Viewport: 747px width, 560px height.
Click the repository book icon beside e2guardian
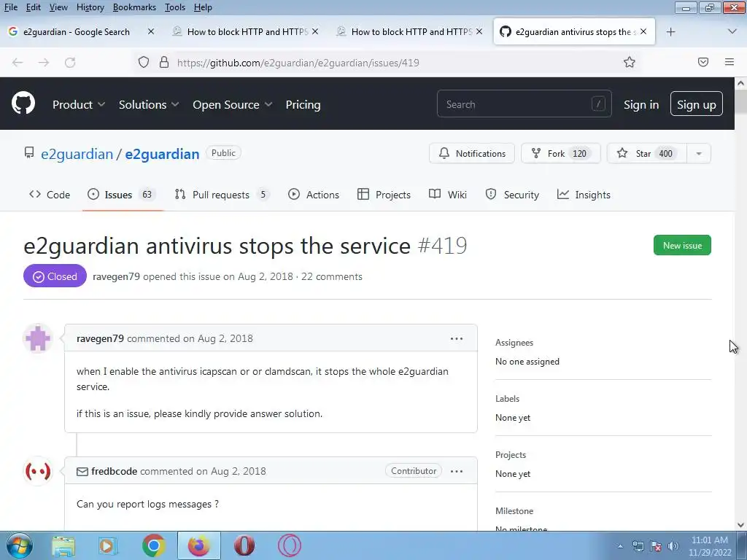click(29, 152)
